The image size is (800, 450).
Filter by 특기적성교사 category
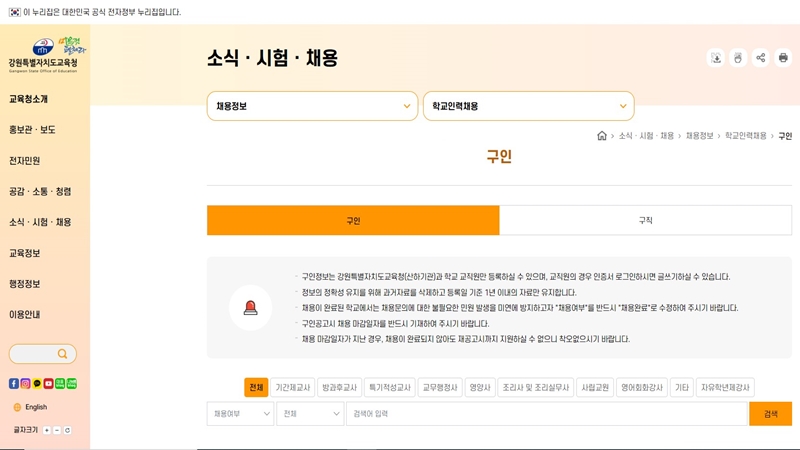[x=390, y=387]
